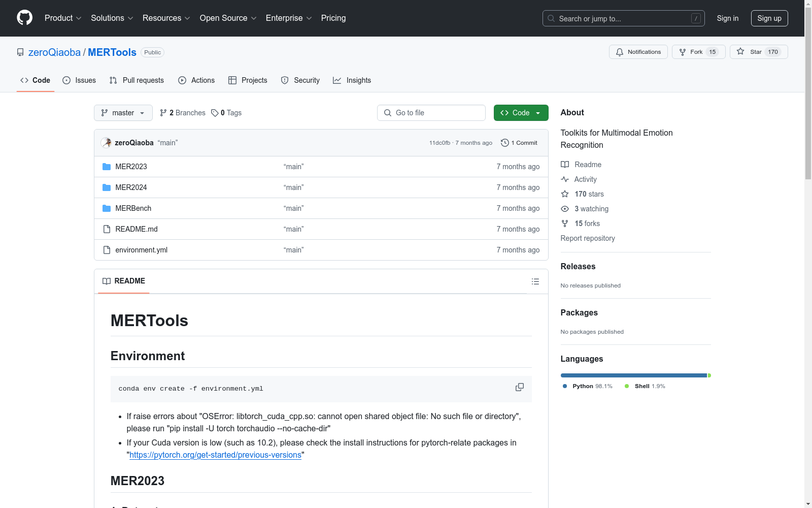Click the README.md file icon
812x508 pixels.
point(107,229)
